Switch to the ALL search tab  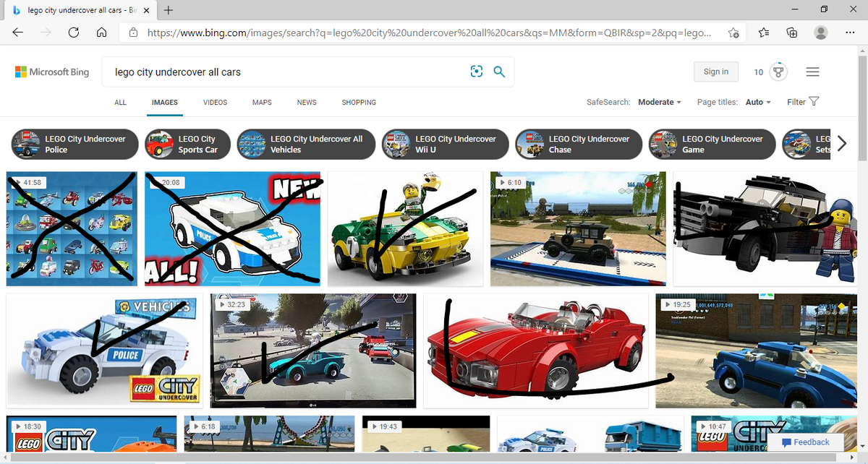tap(120, 103)
